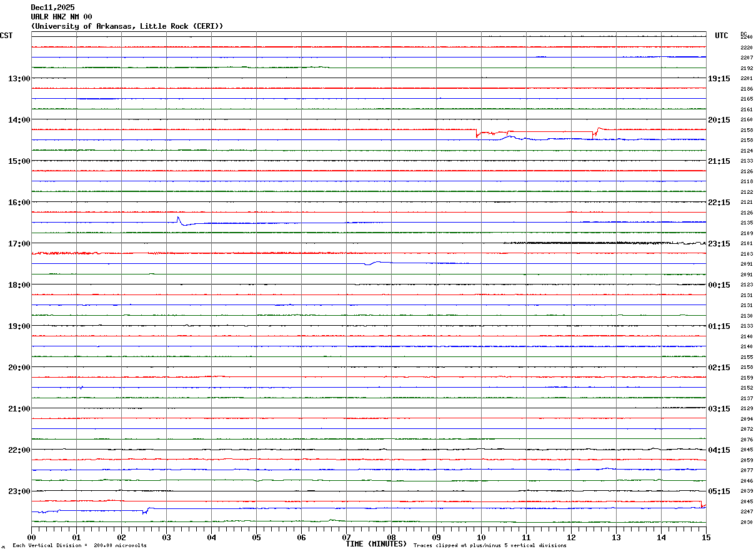Click the 'UTC' time zone label
The width and height of the screenshot is (756, 554).
point(722,36)
